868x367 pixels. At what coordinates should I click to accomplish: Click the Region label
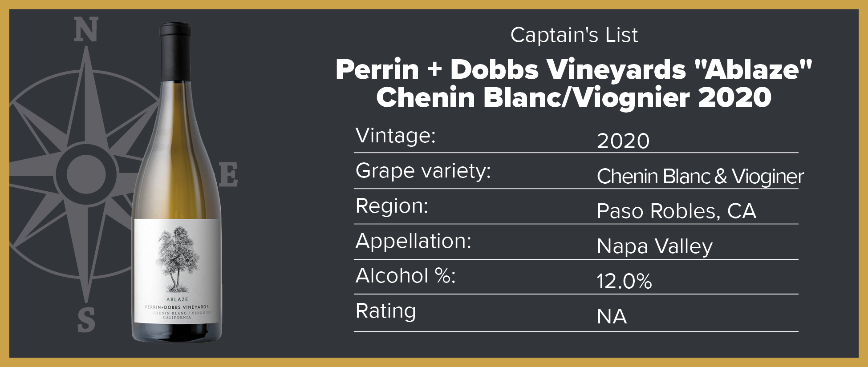tap(392, 206)
